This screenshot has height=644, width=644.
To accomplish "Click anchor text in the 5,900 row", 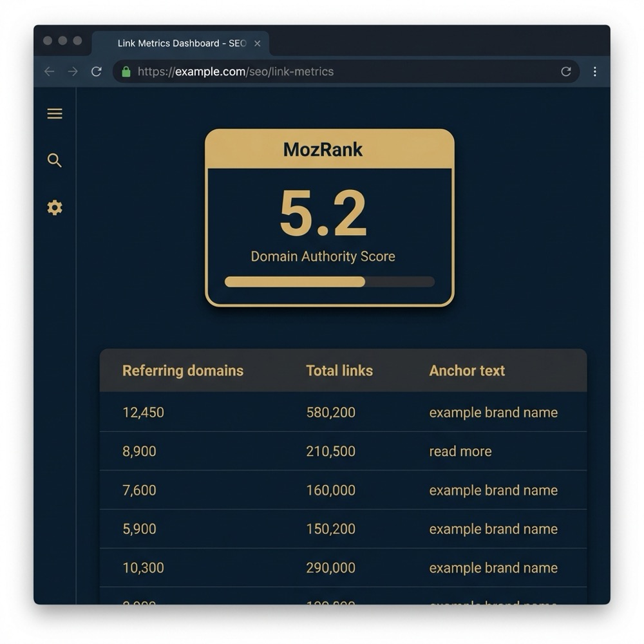I will click(x=493, y=529).
